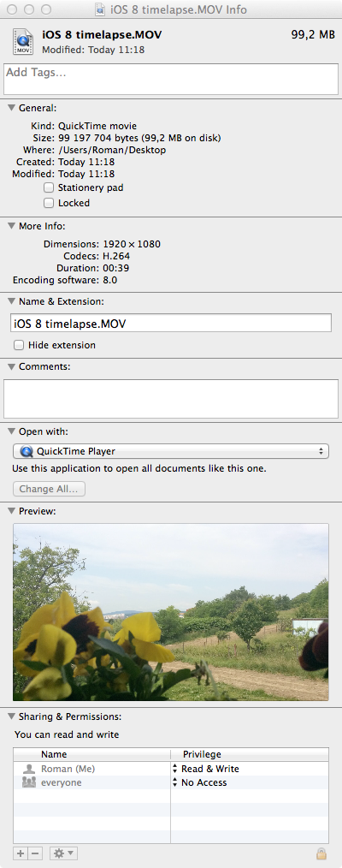Screen dimensions: 342x868
Task: Click the everyone group icon
Action: tap(29, 782)
